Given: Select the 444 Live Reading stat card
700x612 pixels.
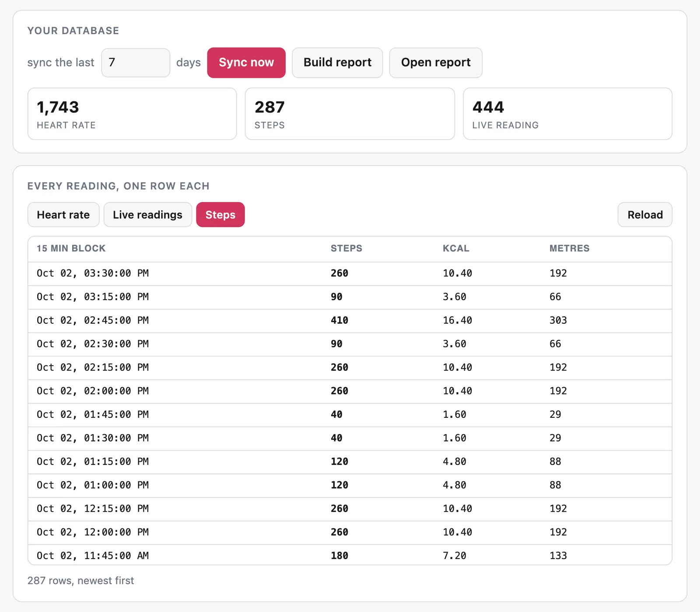Looking at the screenshot, I should [567, 114].
